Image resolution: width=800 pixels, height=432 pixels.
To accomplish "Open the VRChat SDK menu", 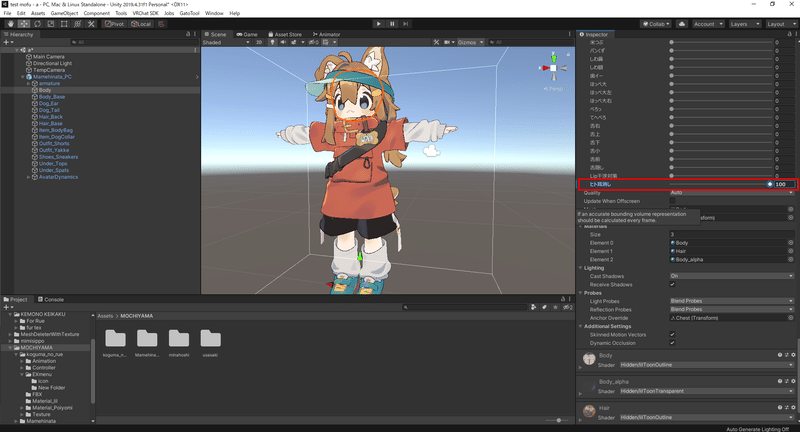I will 145,13.
